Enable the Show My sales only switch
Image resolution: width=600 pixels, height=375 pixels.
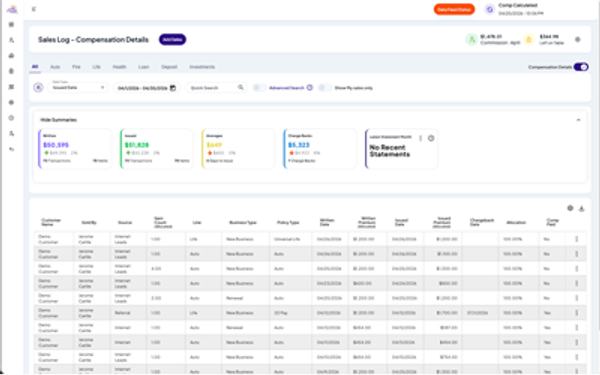[x=325, y=88]
